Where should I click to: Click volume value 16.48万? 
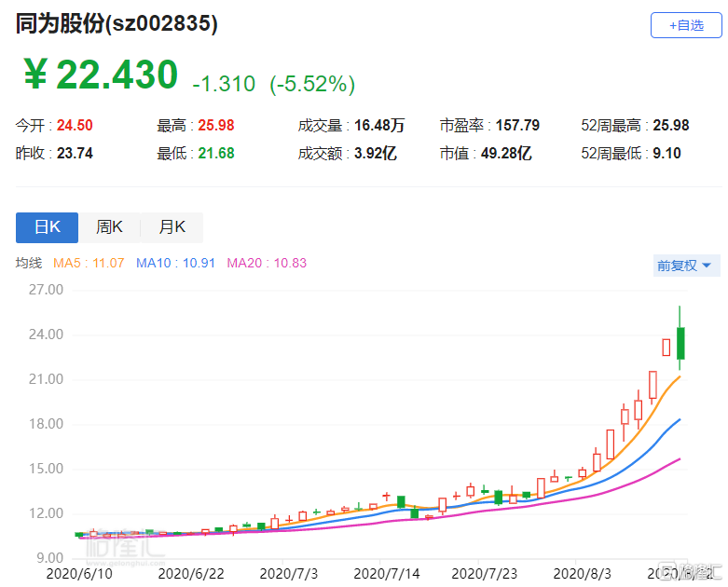click(379, 125)
